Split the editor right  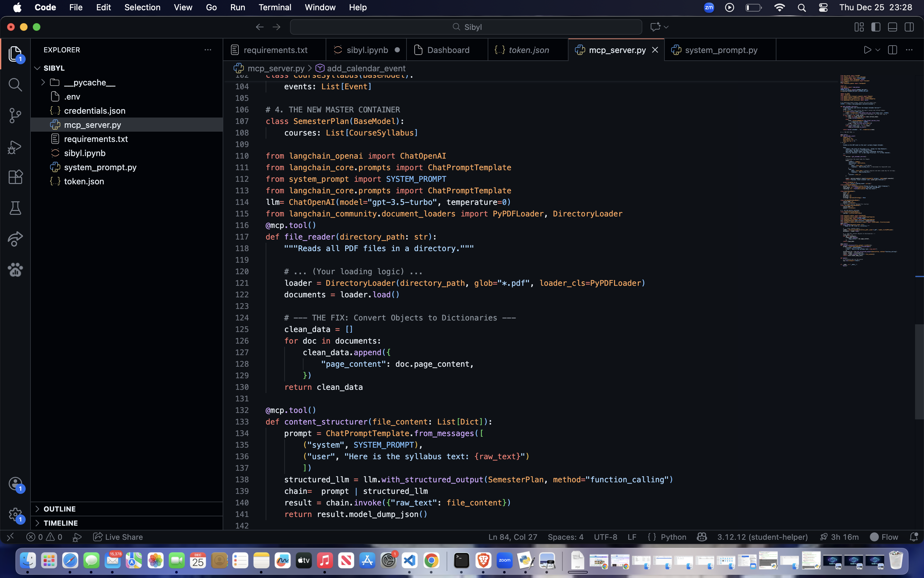pos(892,50)
